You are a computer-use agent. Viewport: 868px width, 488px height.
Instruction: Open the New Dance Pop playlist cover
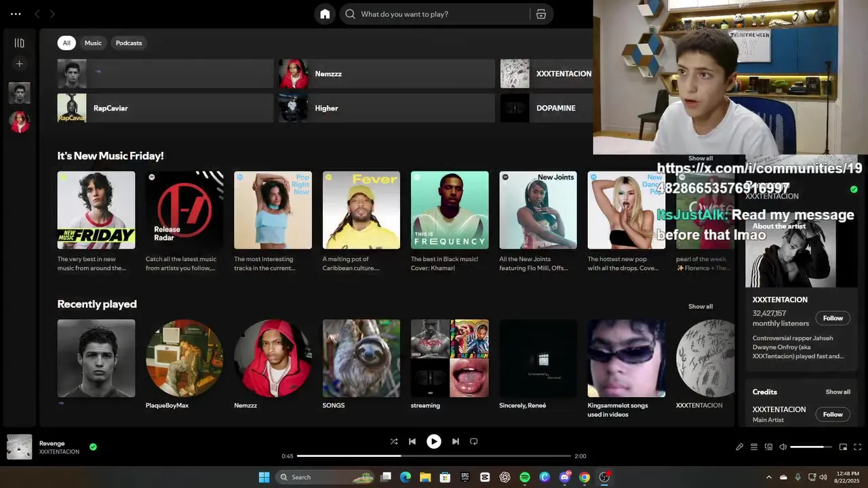tap(627, 210)
